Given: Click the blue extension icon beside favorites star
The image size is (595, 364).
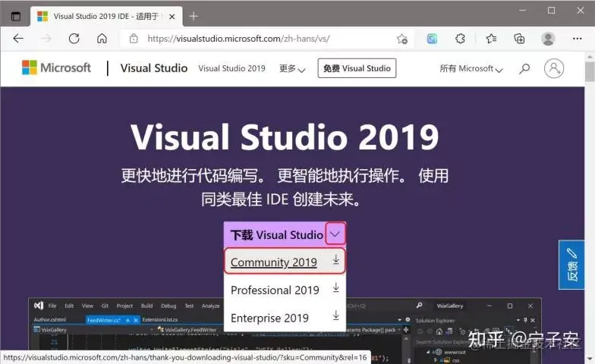Looking at the screenshot, I should pyautogui.click(x=432, y=39).
